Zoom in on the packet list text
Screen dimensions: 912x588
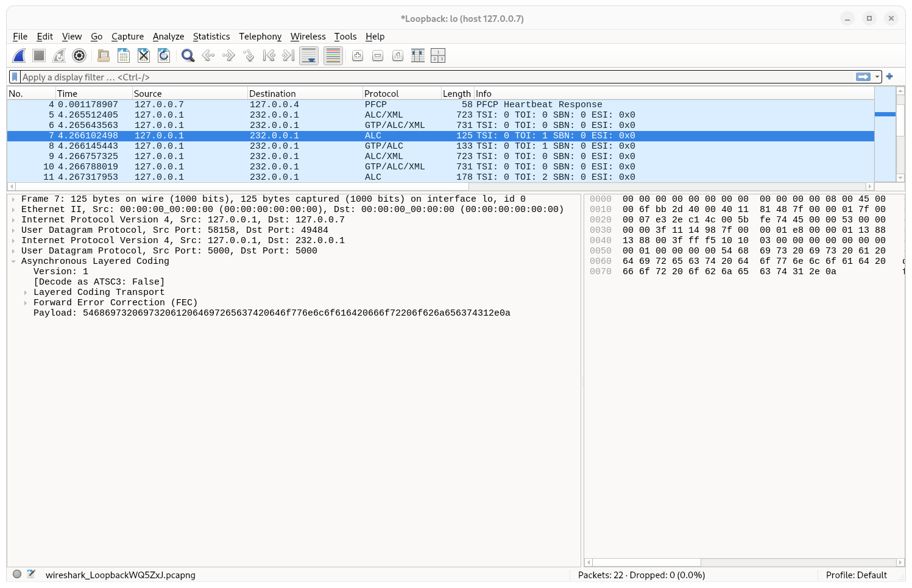[357, 55]
